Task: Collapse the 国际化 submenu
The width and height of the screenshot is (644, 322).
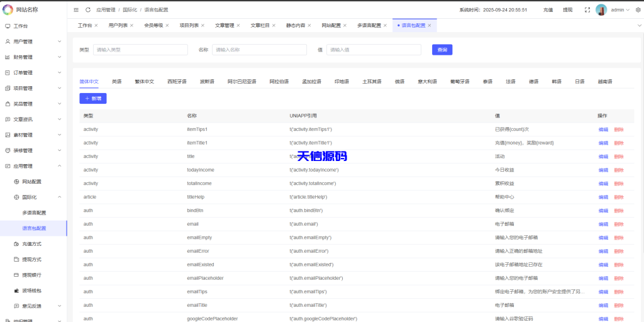Action: 59,197
